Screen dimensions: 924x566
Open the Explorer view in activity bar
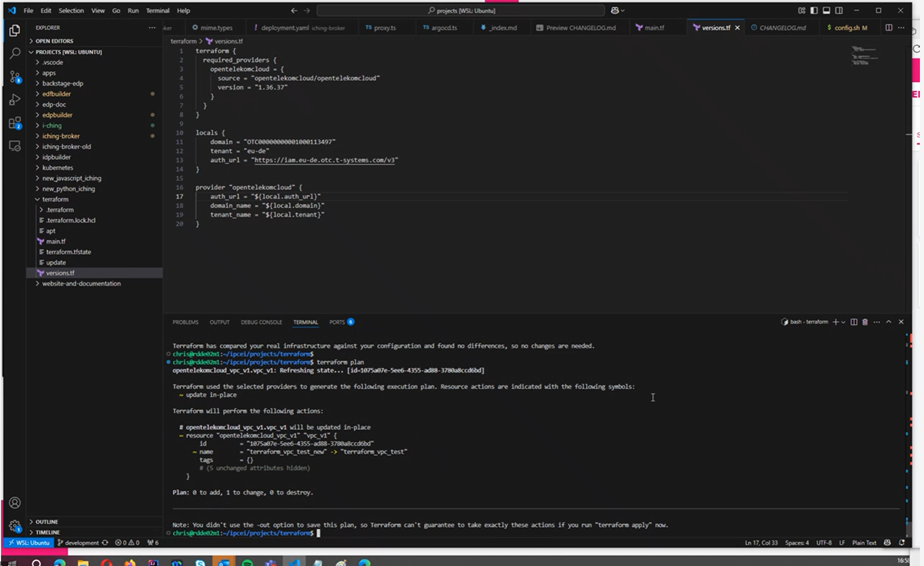(15, 31)
